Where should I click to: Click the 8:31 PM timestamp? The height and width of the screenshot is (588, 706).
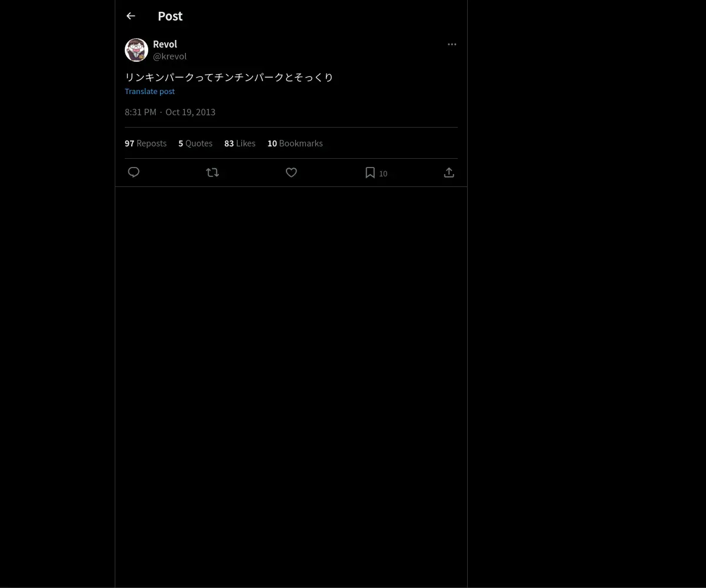pyautogui.click(x=141, y=112)
